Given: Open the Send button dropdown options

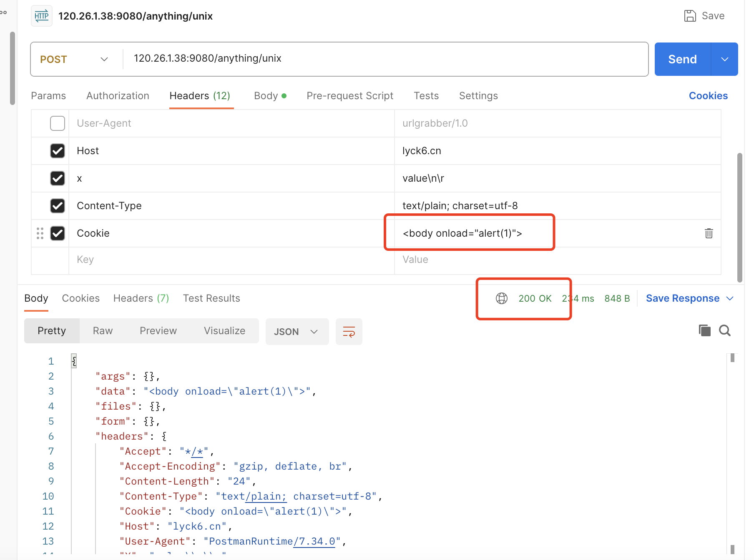Looking at the screenshot, I should pyautogui.click(x=724, y=59).
